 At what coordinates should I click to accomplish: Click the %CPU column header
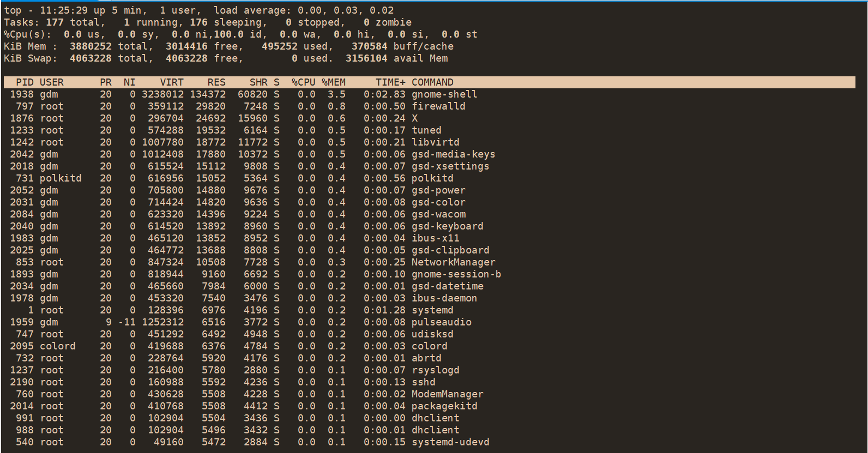[304, 82]
